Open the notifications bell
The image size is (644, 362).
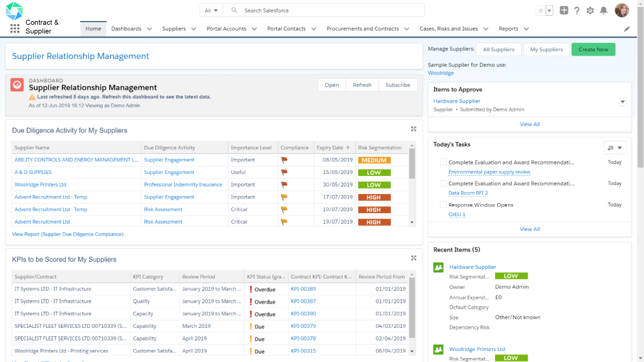pos(603,11)
